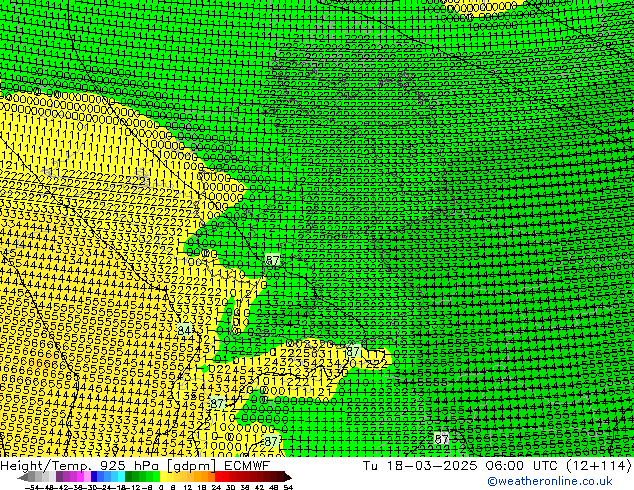Click the grey left arrow end of the color scale
This screenshot has height=490, width=634.
(x=22, y=477)
